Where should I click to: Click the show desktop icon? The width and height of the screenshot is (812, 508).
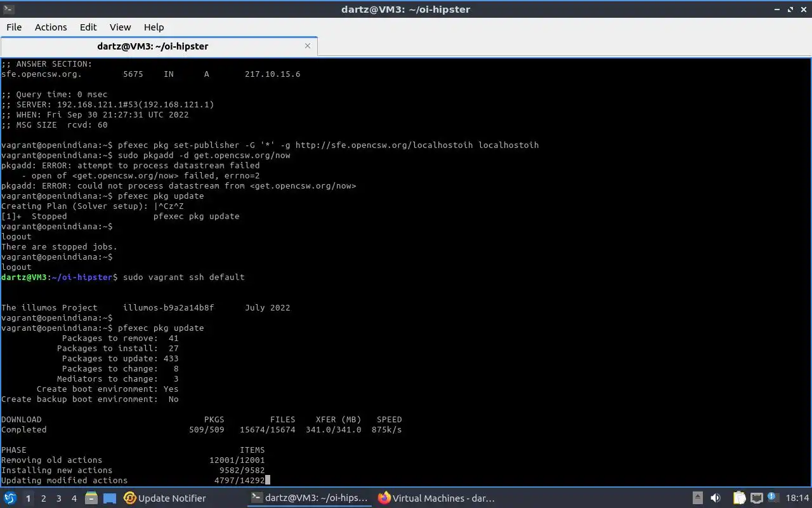click(x=109, y=498)
